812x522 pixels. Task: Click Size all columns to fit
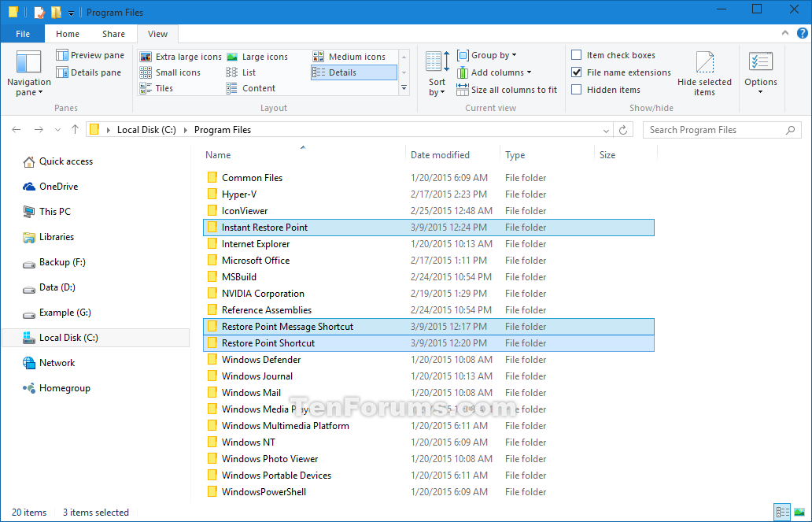click(x=507, y=90)
